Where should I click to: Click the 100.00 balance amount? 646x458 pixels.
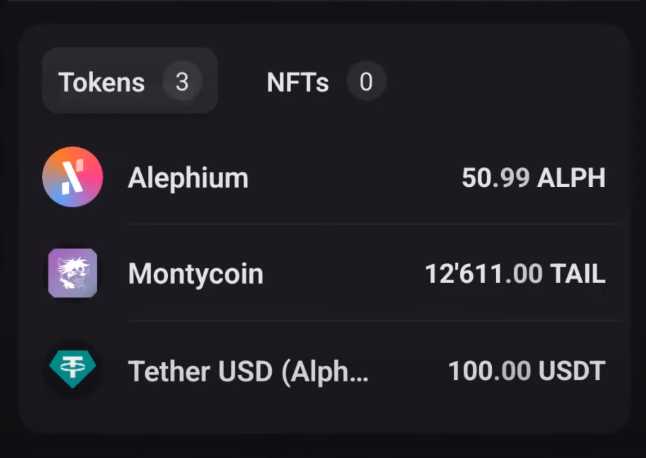pyautogui.click(x=489, y=372)
